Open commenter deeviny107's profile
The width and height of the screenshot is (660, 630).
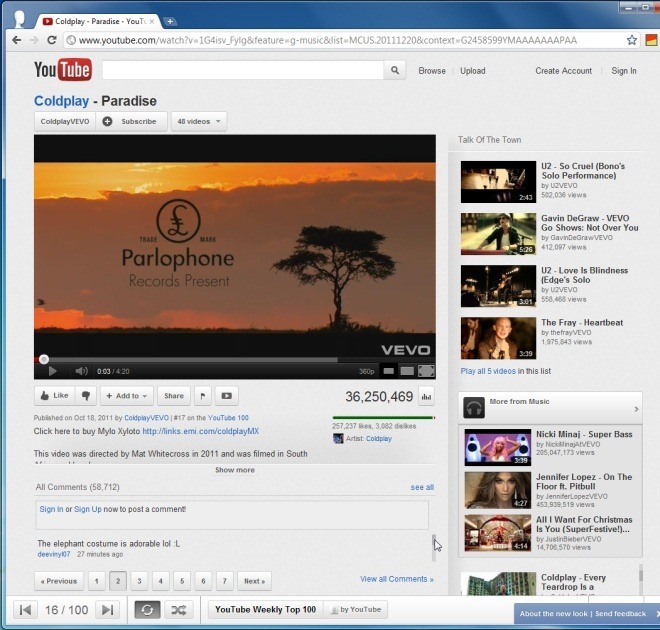click(x=54, y=554)
